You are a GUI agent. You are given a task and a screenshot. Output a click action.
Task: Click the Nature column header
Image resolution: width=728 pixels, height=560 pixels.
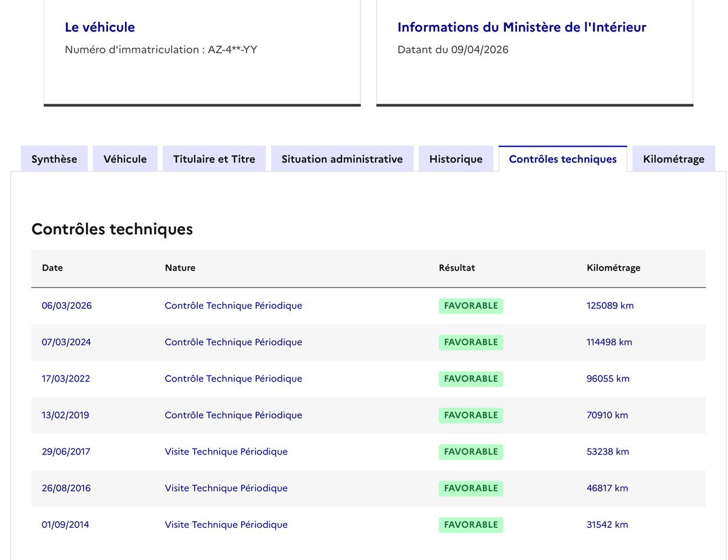click(180, 268)
